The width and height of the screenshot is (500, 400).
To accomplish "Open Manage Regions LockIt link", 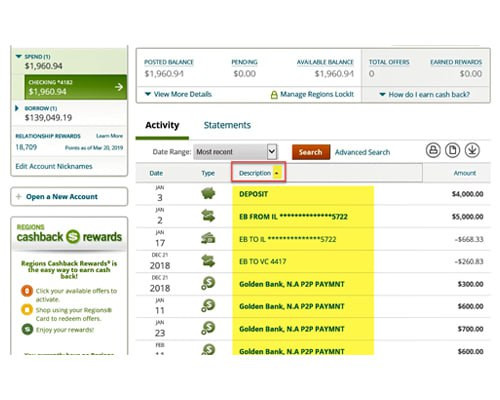I will (317, 94).
